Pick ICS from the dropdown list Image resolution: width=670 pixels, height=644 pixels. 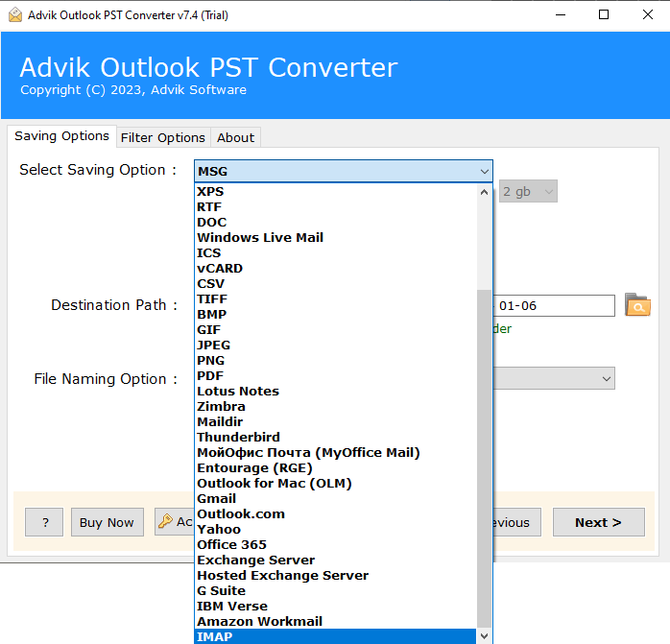pyautogui.click(x=335, y=253)
